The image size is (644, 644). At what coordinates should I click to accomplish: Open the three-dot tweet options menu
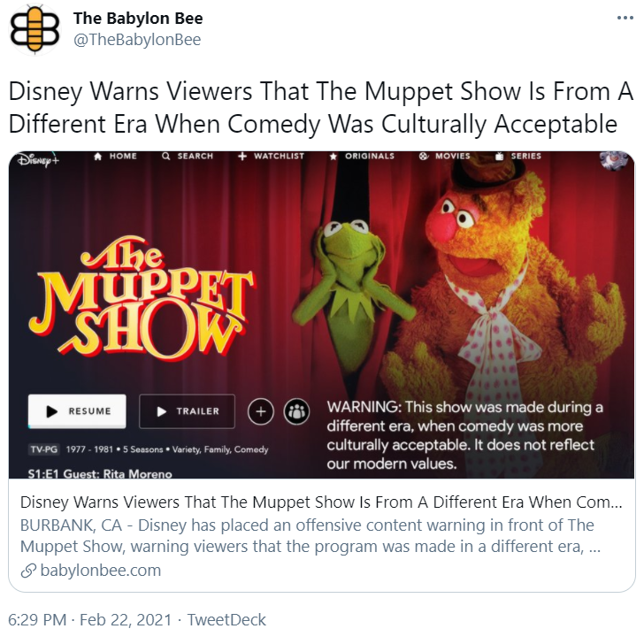625,18
